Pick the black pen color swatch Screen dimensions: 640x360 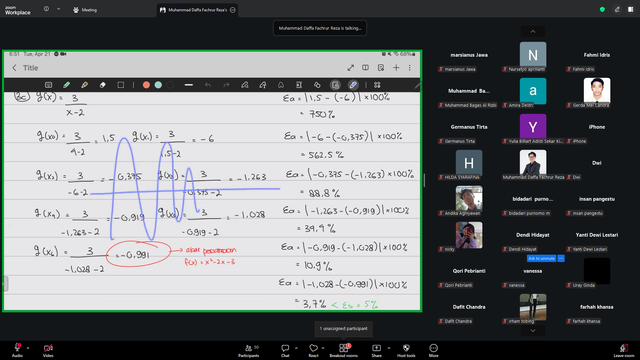[x=170, y=85]
